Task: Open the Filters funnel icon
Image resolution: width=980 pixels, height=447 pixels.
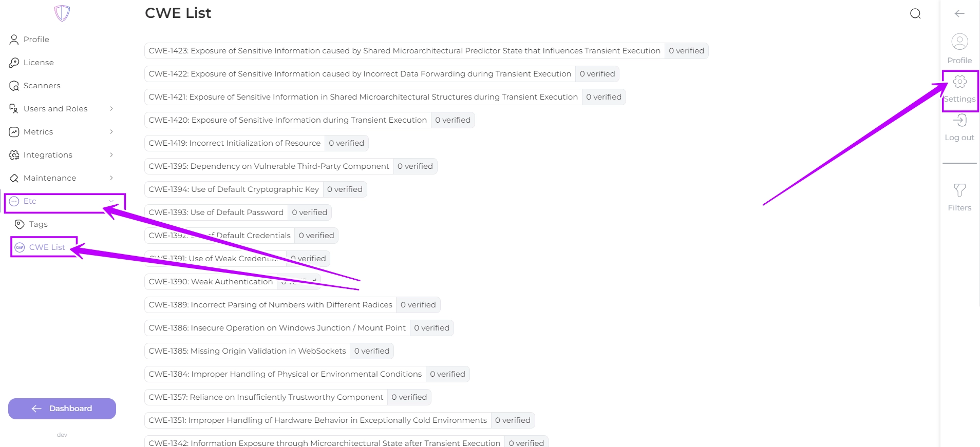Action: point(959,190)
